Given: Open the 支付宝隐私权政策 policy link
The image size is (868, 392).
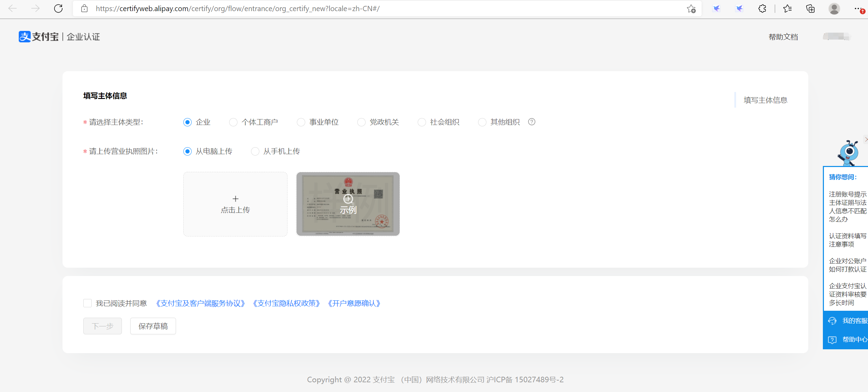Looking at the screenshot, I should (x=287, y=303).
